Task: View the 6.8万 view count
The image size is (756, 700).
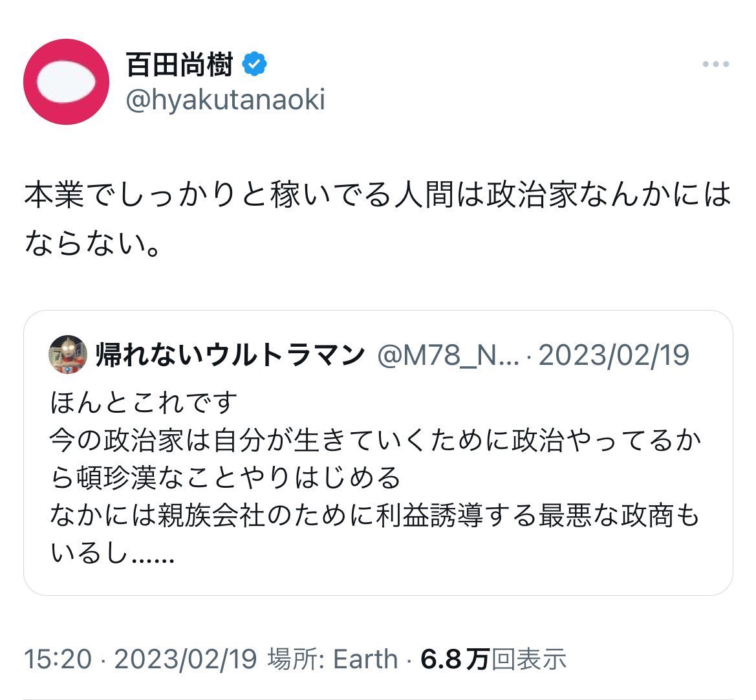Action: (x=455, y=659)
